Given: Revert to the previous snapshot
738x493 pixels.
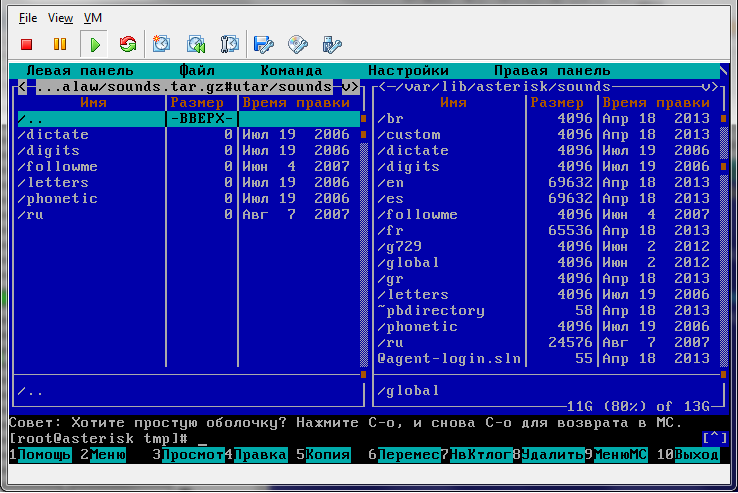Looking at the screenshot, I should pyautogui.click(x=196, y=44).
